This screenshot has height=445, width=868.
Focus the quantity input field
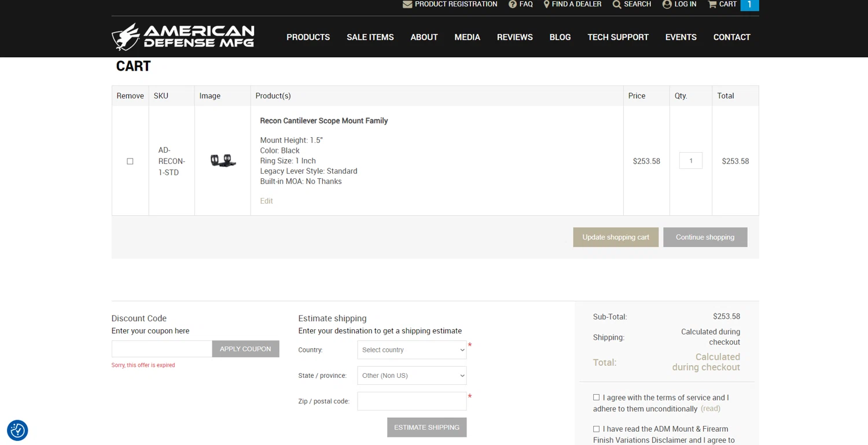click(691, 161)
